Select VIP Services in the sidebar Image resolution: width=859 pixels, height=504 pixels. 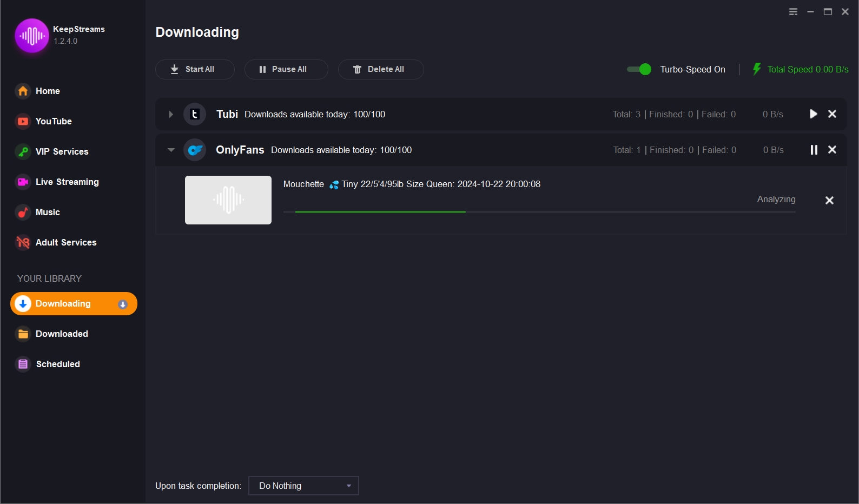[x=62, y=151]
